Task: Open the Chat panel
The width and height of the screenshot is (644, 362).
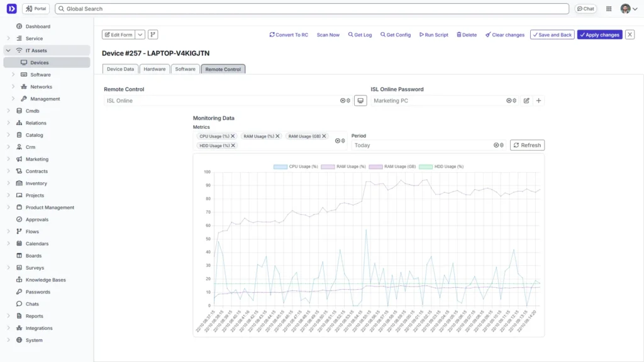Action: [x=586, y=8]
